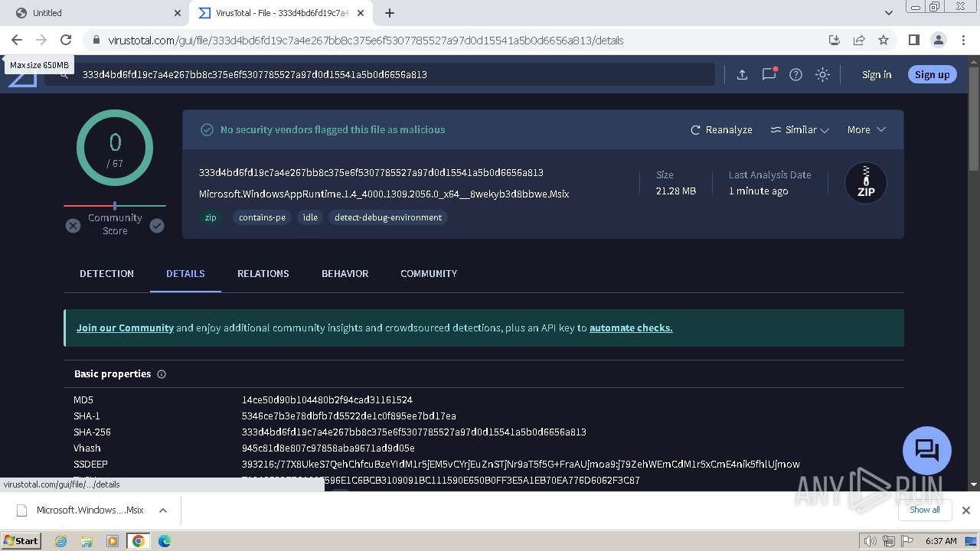The image size is (980, 551).
Task: Open a new browser tab
Action: pyautogui.click(x=390, y=13)
